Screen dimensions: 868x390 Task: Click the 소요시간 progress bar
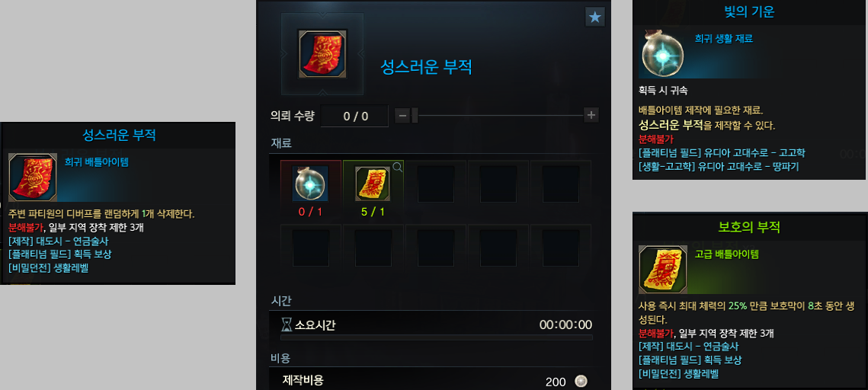436,337
